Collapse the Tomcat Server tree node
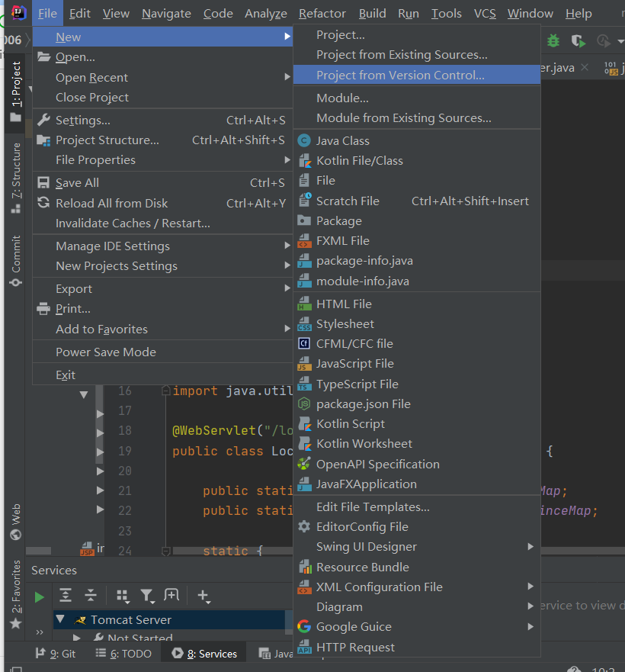 coord(60,619)
